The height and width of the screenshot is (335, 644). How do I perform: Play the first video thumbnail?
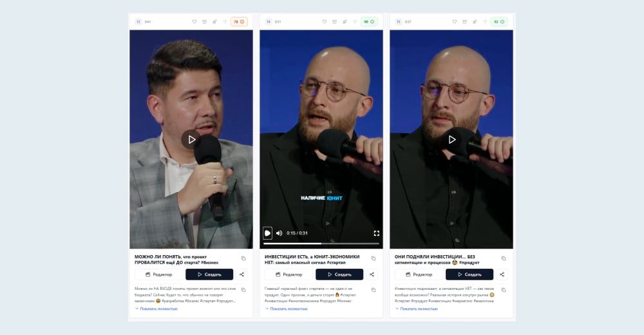point(191,140)
